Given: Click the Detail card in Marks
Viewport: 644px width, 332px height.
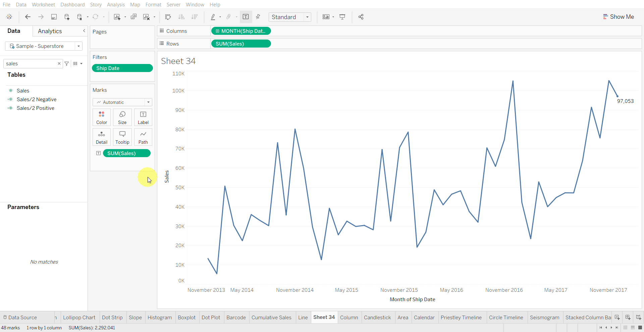Looking at the screenshot, I should pos(102,137).
